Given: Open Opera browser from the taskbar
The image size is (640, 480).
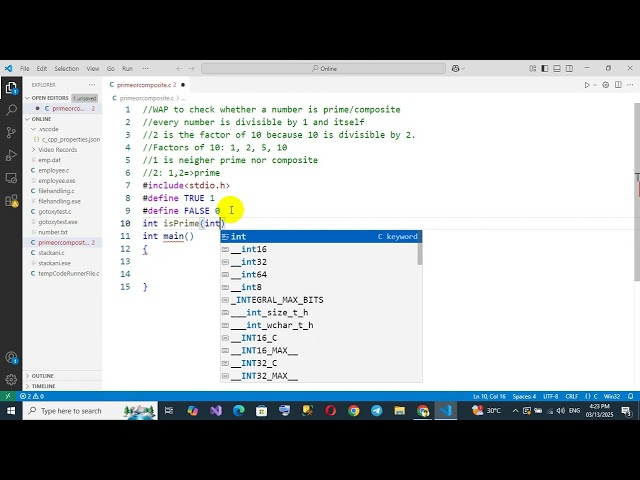Looking at the screenshot, I should point(331,411).
